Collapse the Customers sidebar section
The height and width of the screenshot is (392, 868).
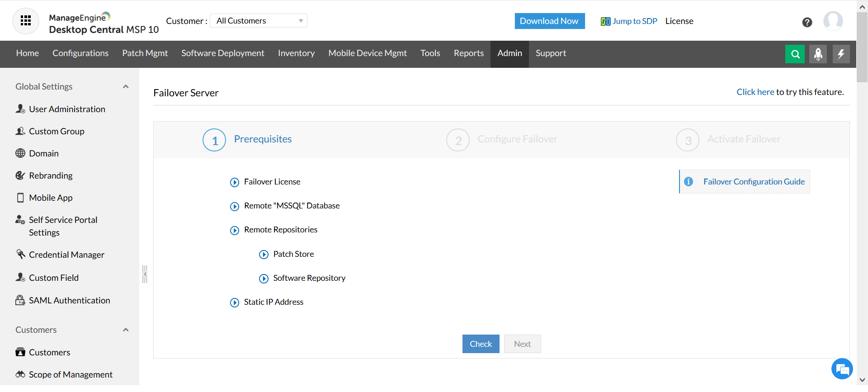tap(126, 330)
